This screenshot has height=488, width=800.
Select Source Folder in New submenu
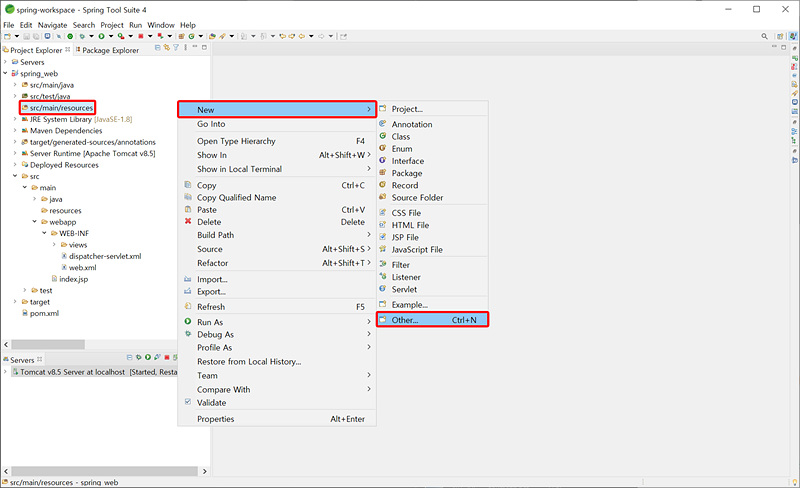tap(432, 197)
